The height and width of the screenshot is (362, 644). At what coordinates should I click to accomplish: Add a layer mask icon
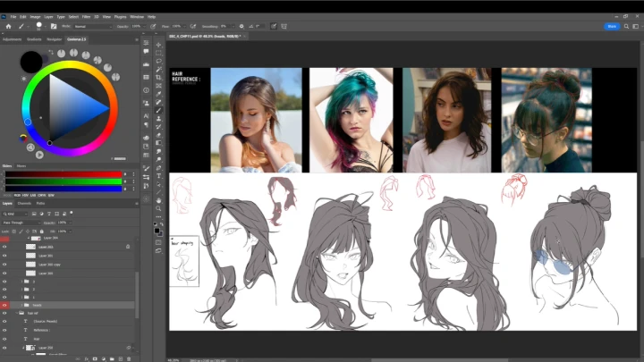pyautogui.click(x=95, y=359)
